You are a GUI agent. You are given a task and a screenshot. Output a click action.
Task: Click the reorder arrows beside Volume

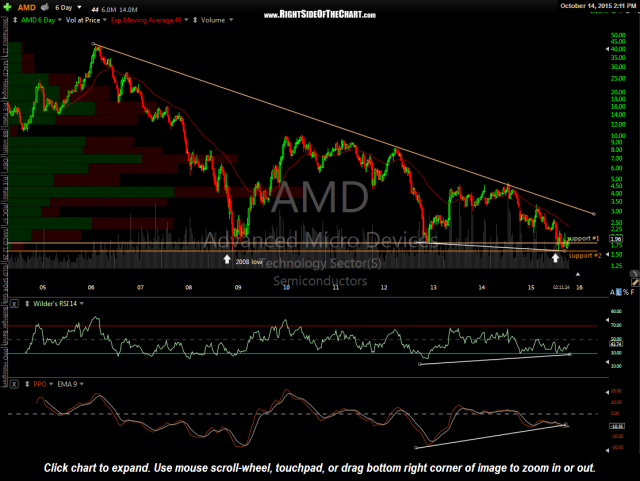(x=195, y=20)
